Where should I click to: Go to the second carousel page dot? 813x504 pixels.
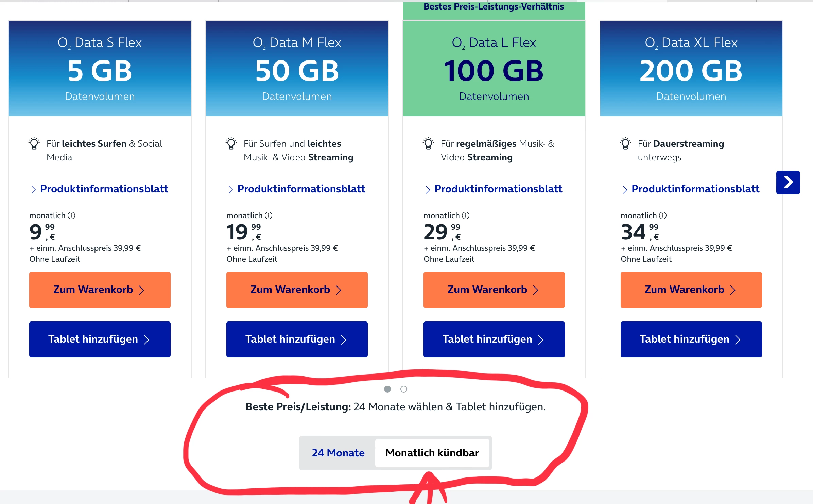(403, 389)
